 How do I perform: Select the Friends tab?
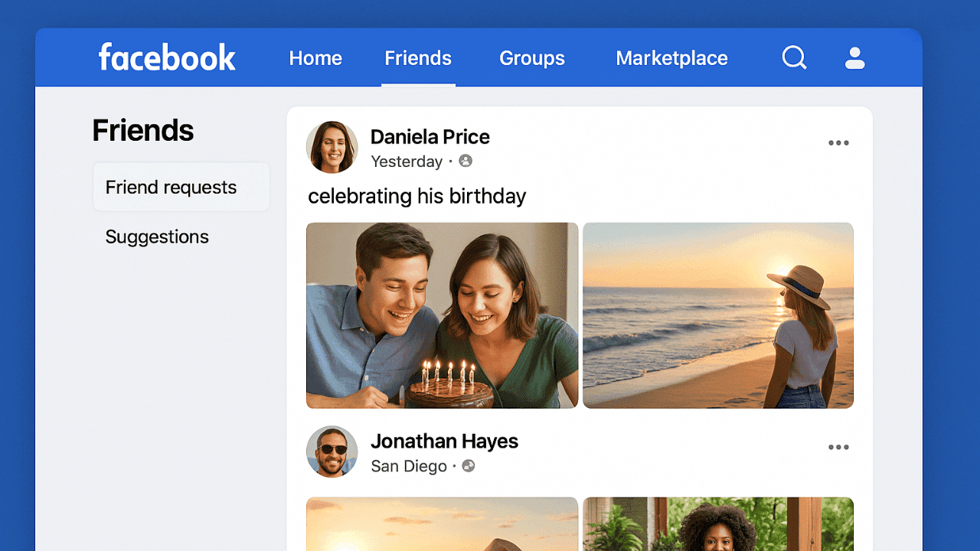[418, 58]
